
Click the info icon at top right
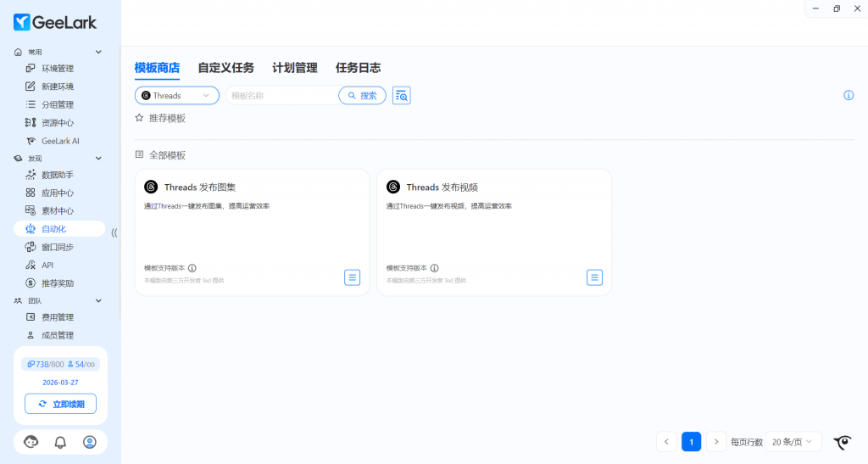click(x=849, y=95)
